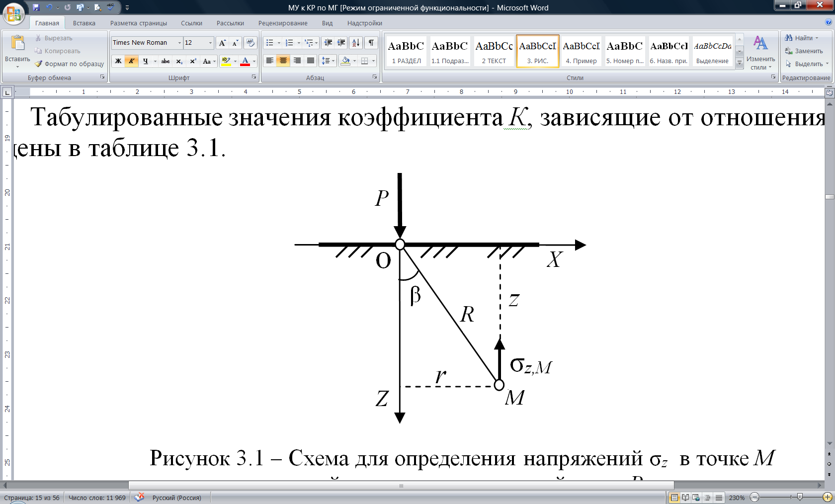Align text left in paragraph group
835x504 pixels.
(269, 61)
